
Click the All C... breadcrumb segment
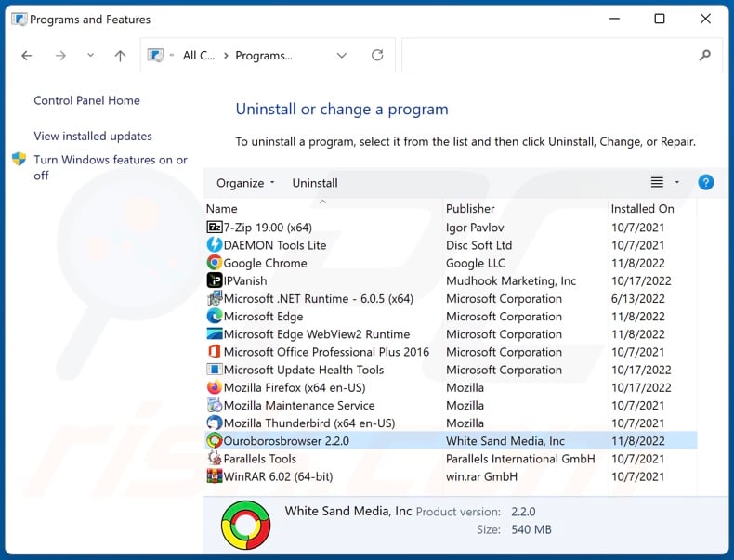pos(199,55)
